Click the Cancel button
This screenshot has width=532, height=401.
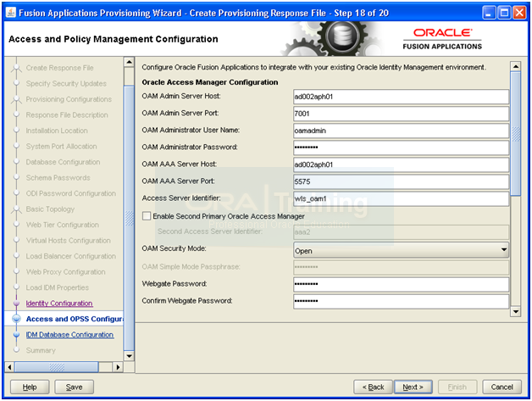coord(502,387)
